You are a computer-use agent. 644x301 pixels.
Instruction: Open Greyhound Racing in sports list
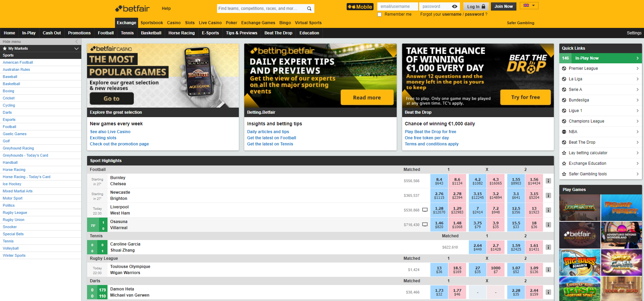click(x=18, y=148)
